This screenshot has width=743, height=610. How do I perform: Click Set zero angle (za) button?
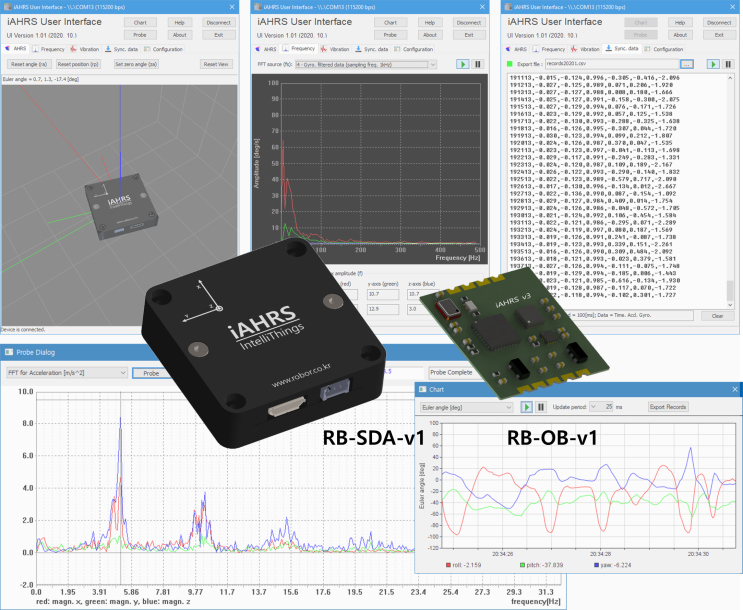pos(136,64)
